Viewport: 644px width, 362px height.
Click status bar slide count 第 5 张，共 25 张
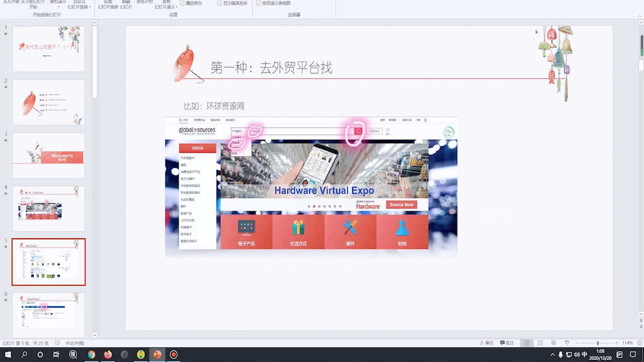point(25,343)
